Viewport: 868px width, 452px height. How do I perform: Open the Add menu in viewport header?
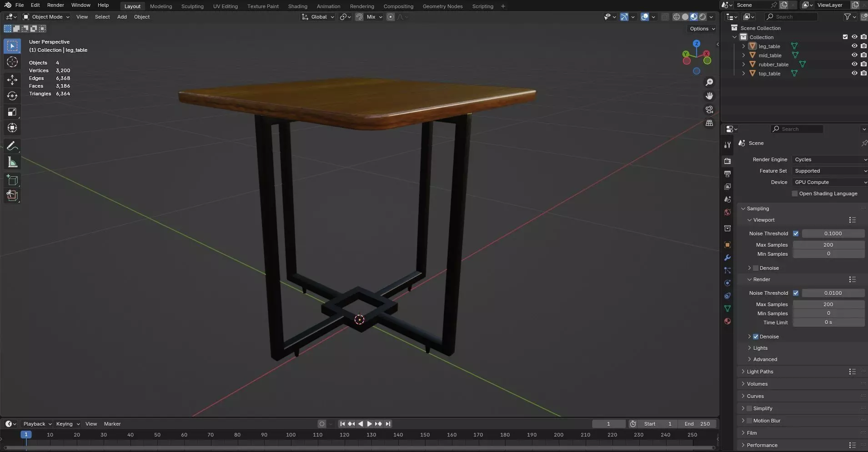[122, 17]
